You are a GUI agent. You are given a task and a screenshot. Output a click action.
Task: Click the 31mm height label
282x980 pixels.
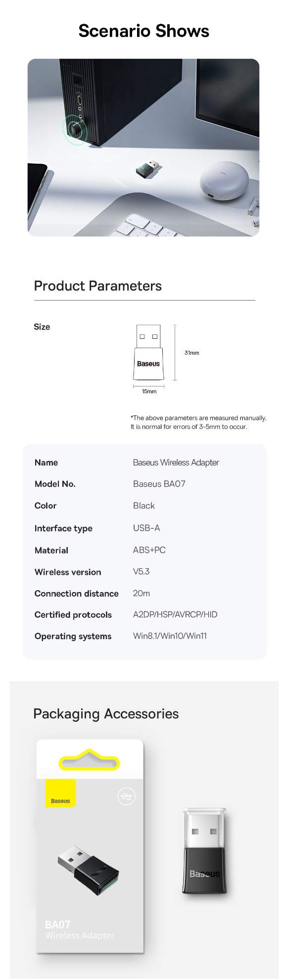click(x=191, y=353)
